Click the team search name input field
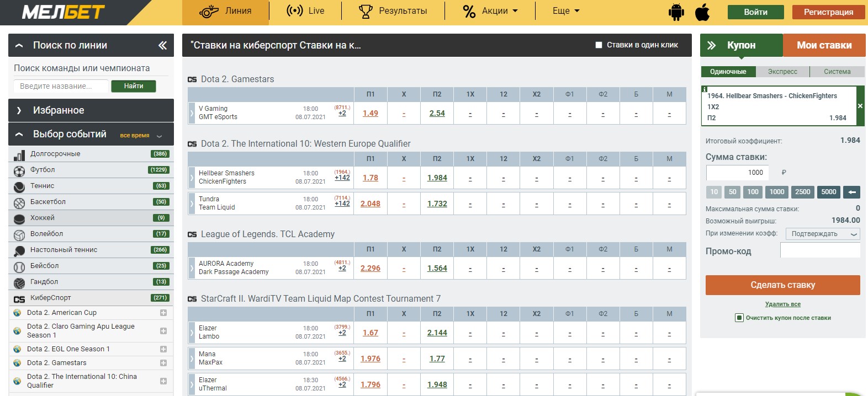The image size is (868, 396). click(x=61, y=86)
